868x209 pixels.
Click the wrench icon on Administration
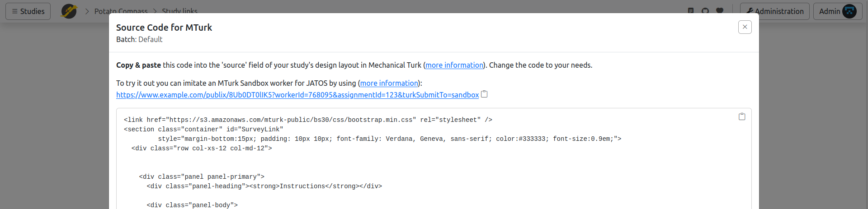pyautogui.click(x=750, y=11)
